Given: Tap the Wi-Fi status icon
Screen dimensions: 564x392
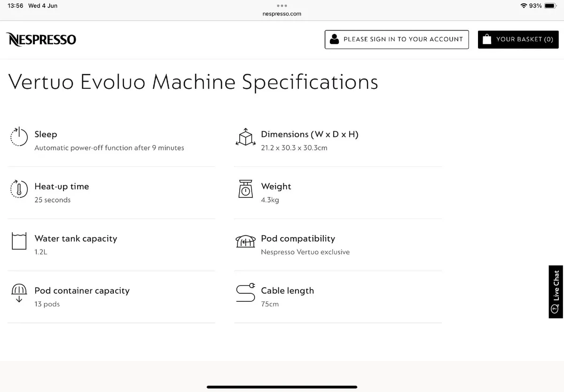Looking at the screenshot, I should coord(524,6).
